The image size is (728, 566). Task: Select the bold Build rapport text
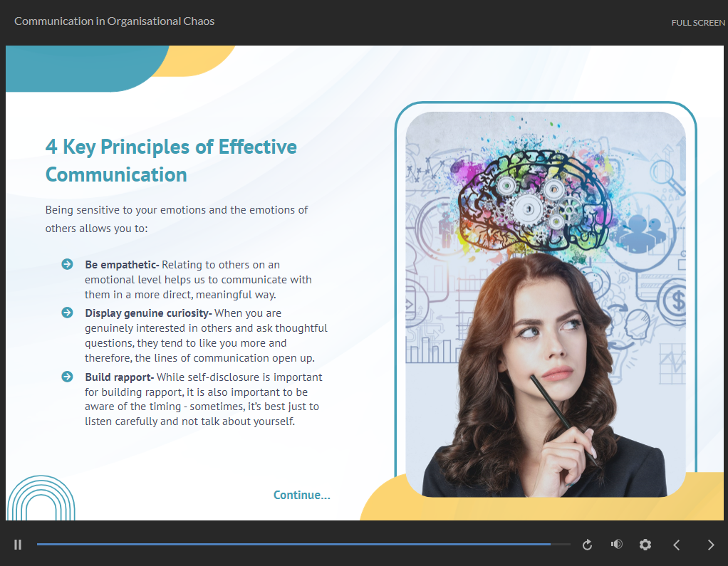[x=119, y=377]
